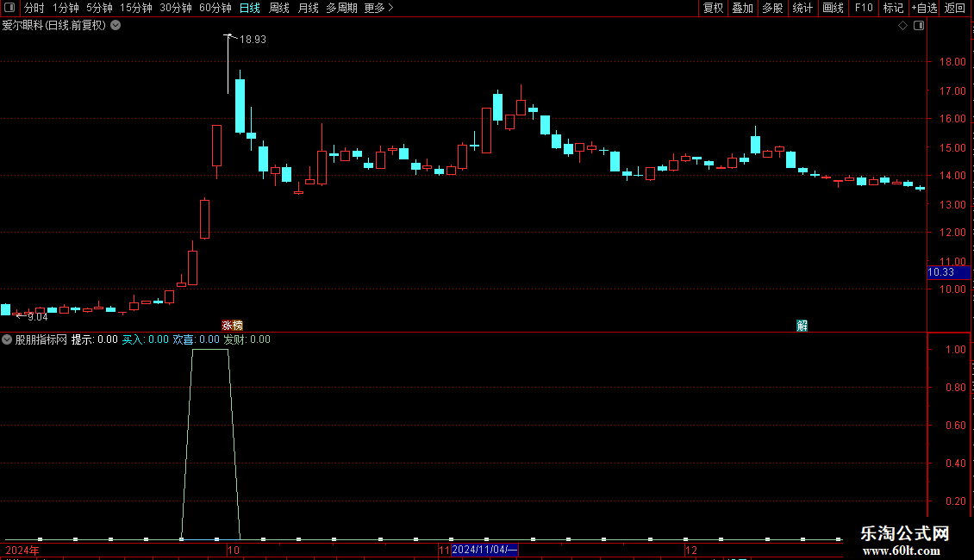
Task: Add stock with +自选 button
Action: (x=924, y=8)
